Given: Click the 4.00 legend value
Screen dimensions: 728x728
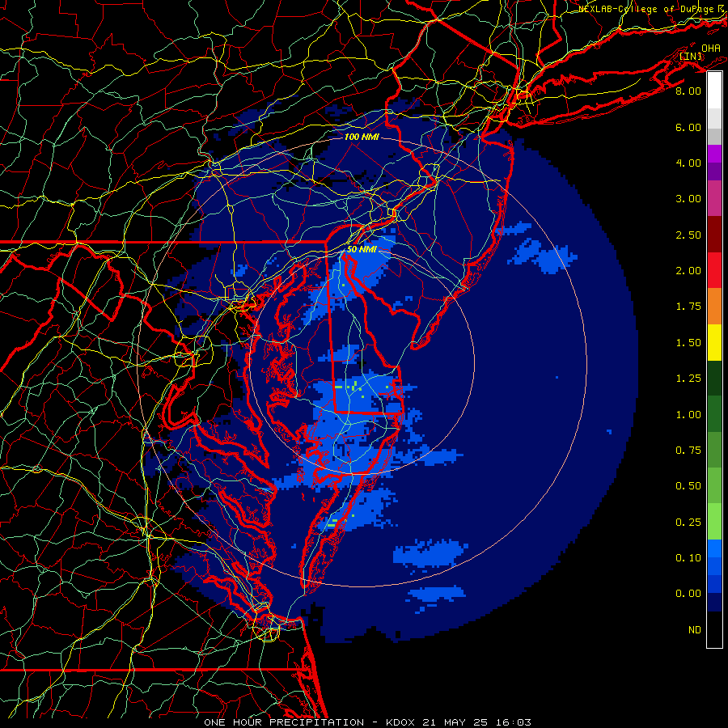Looking at the screenshot, I should coord(688,163).
